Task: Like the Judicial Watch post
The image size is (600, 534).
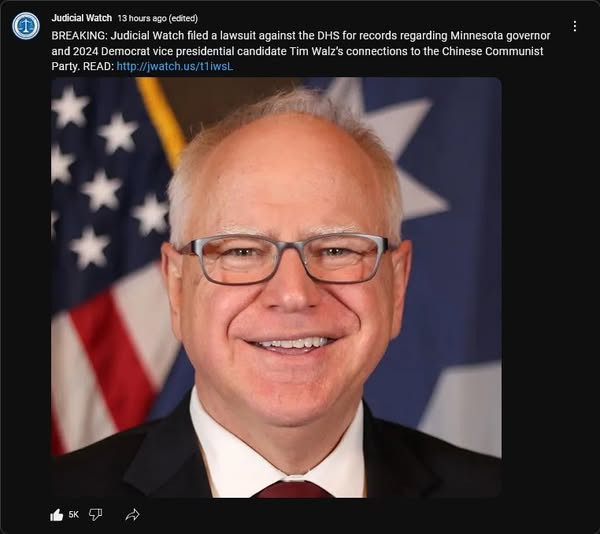Action: click(57, 515)
